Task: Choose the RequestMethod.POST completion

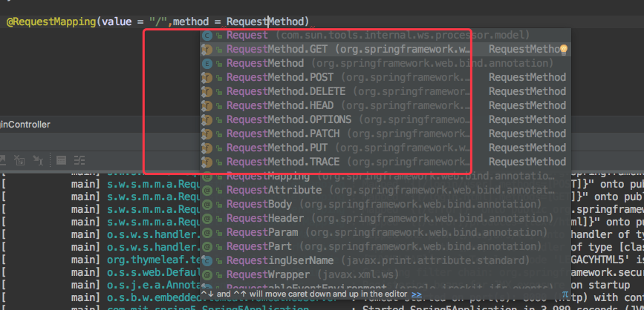Action: (x=386, y=77)
